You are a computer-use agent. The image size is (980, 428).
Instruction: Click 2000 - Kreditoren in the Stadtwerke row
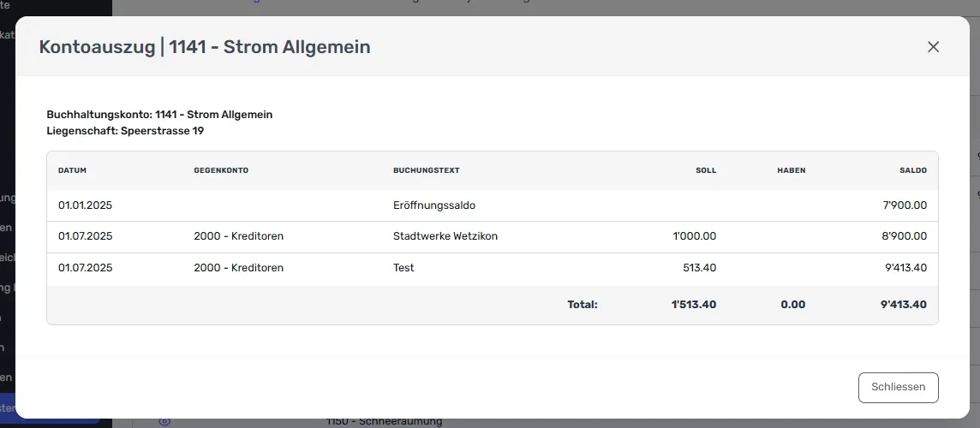click(239, 236)
